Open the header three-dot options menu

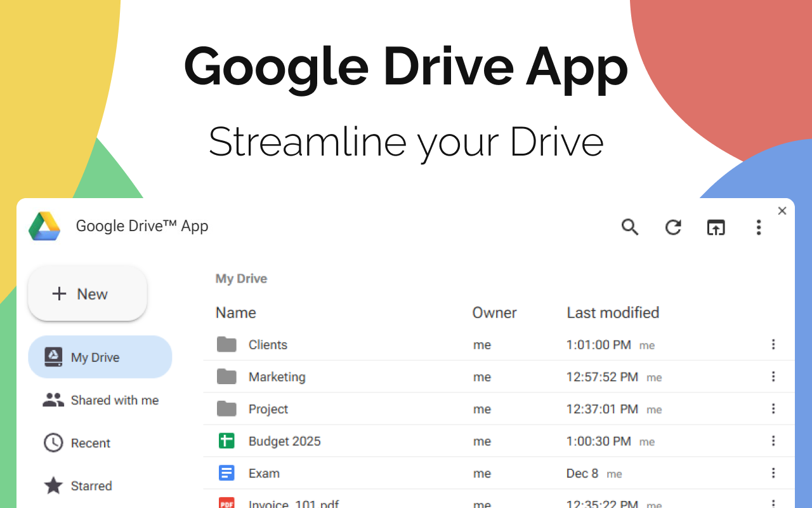[759, 227]
